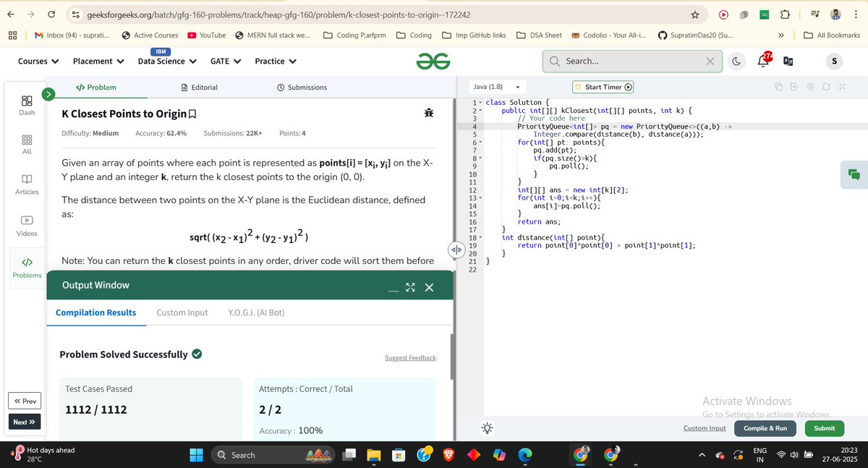Toggle dark mode moon icon
The width and height of the screenshot is (868, 468).
click(736, 61)
